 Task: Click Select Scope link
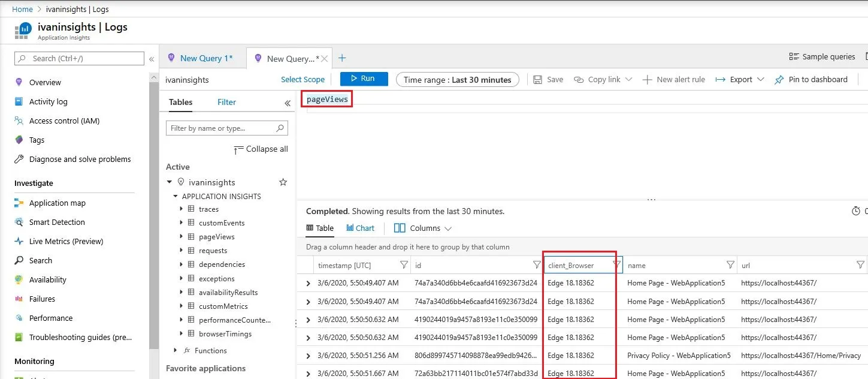[x=303, y=79]
